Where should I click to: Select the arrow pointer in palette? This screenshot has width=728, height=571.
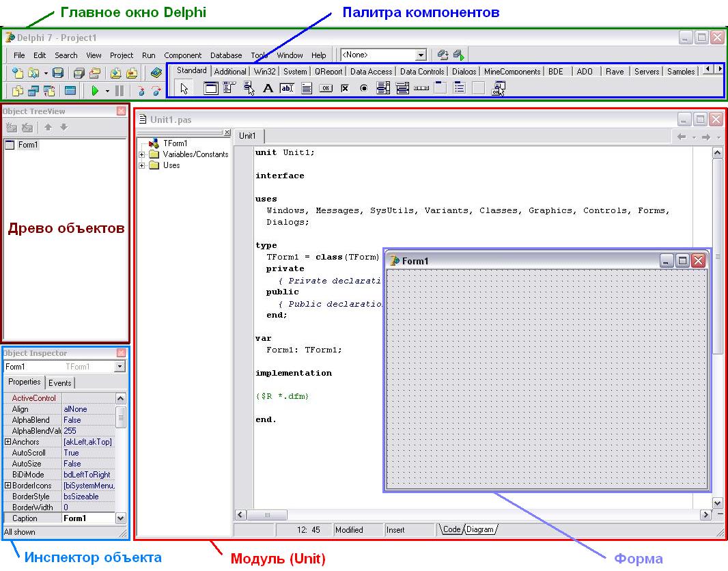tap(184, 88)
